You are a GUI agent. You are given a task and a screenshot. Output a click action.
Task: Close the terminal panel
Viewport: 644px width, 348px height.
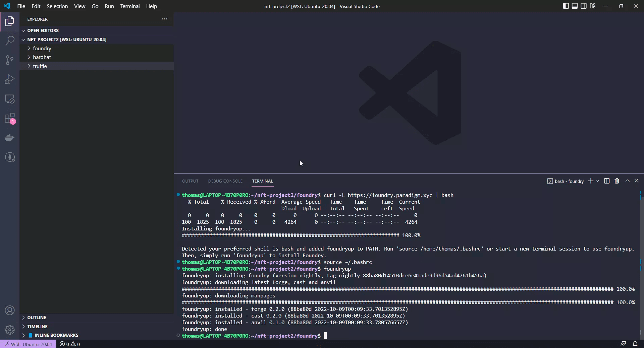[x=636, y=181]
